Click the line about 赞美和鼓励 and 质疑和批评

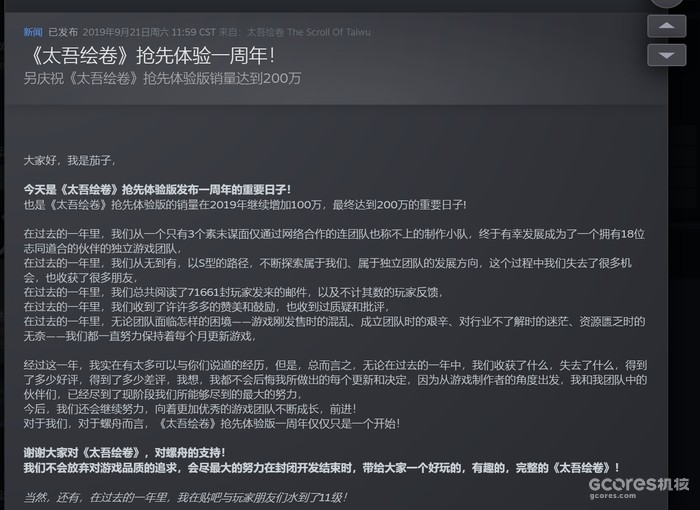pos(207,307)
